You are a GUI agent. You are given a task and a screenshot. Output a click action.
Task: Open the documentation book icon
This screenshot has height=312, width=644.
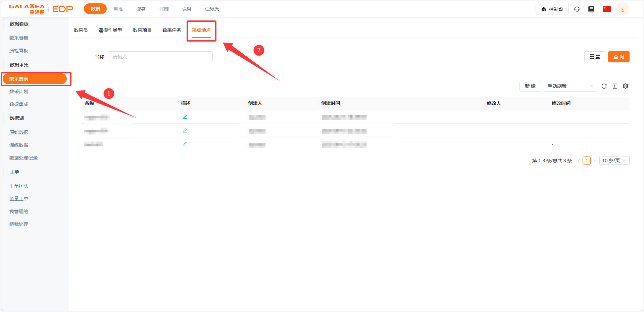pos(591,9)
